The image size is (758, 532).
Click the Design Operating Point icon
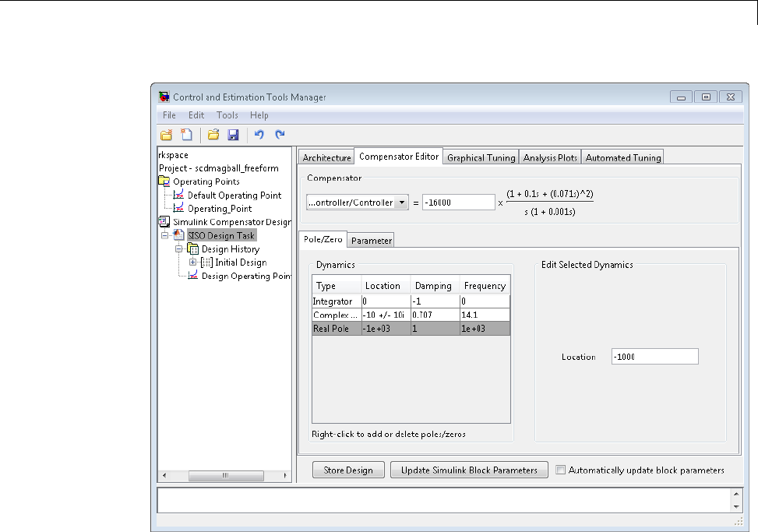(x=193, y=276)
